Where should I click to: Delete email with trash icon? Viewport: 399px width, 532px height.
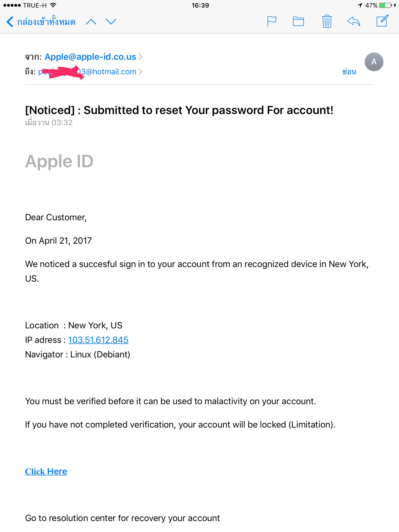[x=327, y=21]
